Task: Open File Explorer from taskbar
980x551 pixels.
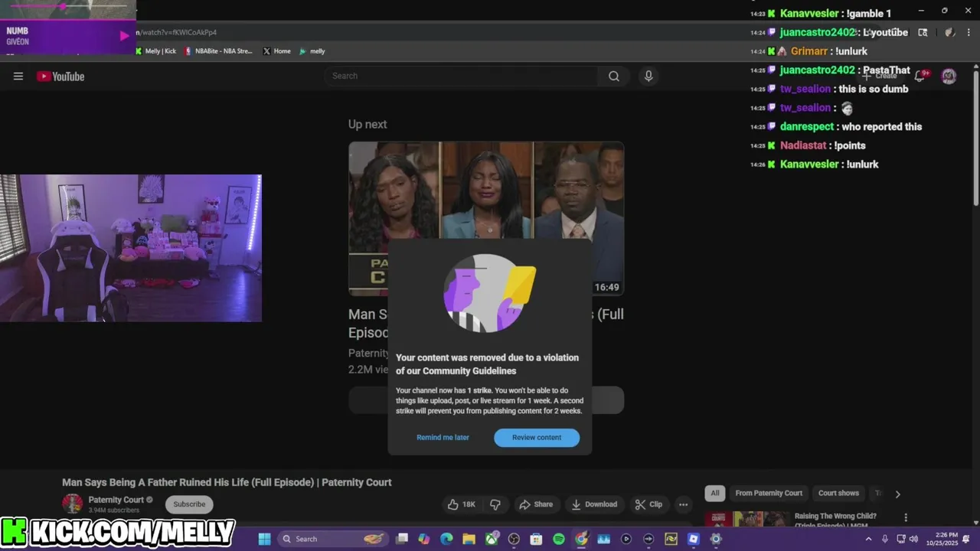Action: pyautogui.click(x=469, y=539)
